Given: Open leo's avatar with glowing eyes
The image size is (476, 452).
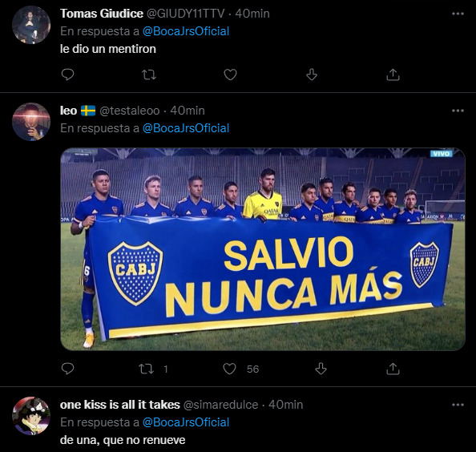Looking at the screenshot, I should coord(31,122).
